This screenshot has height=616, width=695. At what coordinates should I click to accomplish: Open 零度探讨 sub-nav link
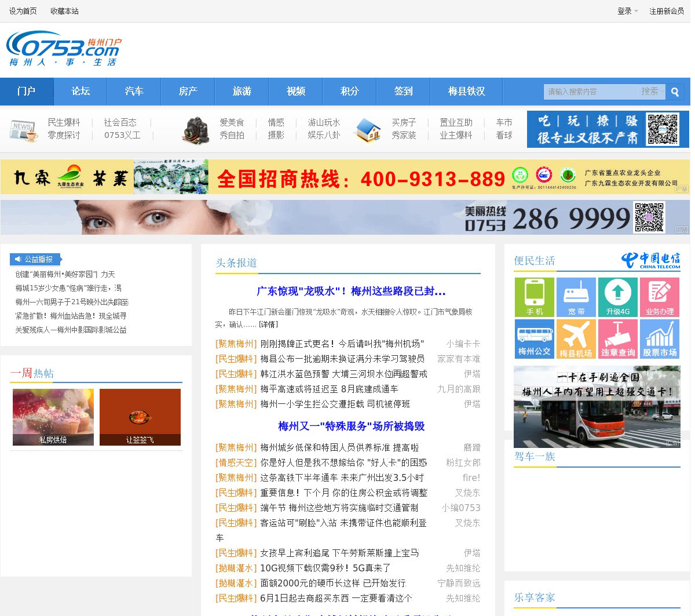64,135
